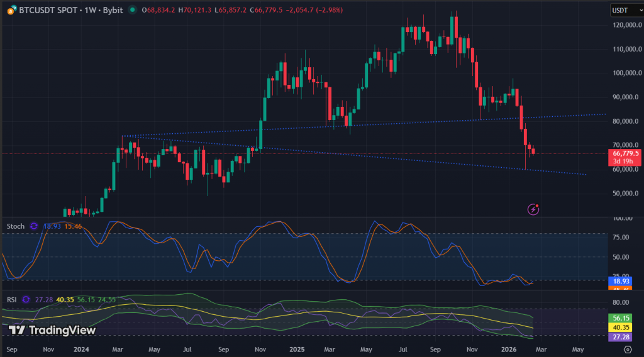644x357 pixels.
Task: Open the USDT currency dropdown
Action: coord(625,10)
